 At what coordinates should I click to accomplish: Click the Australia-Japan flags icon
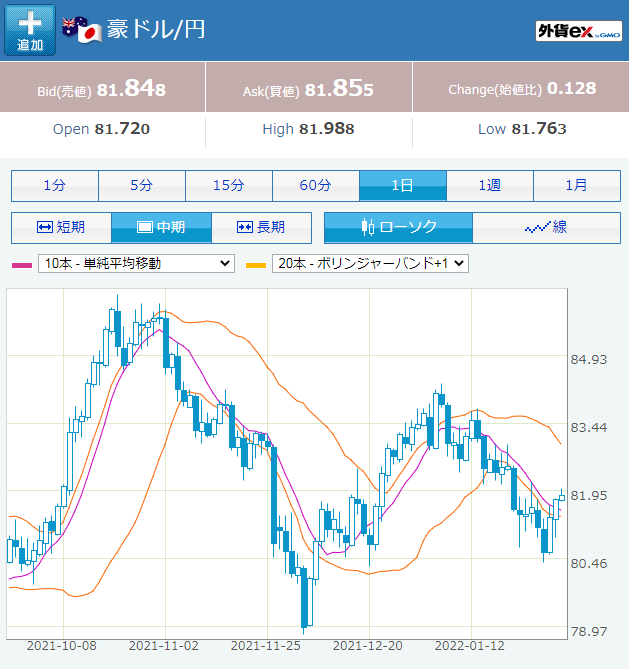[x=82, y=30]
